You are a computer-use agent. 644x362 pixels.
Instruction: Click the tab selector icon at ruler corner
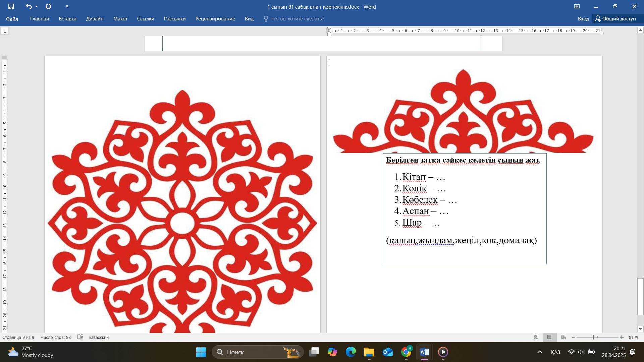pos(5,31)
